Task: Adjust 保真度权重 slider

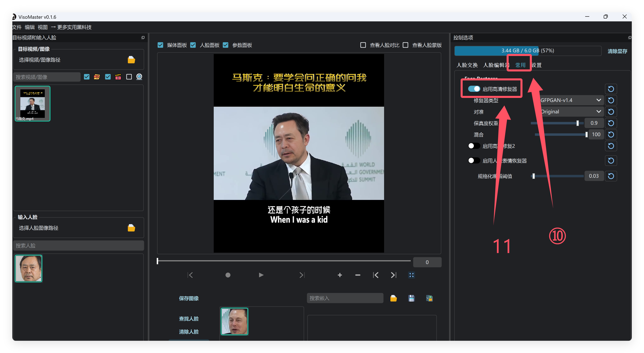Action: [x=557, y=123]
